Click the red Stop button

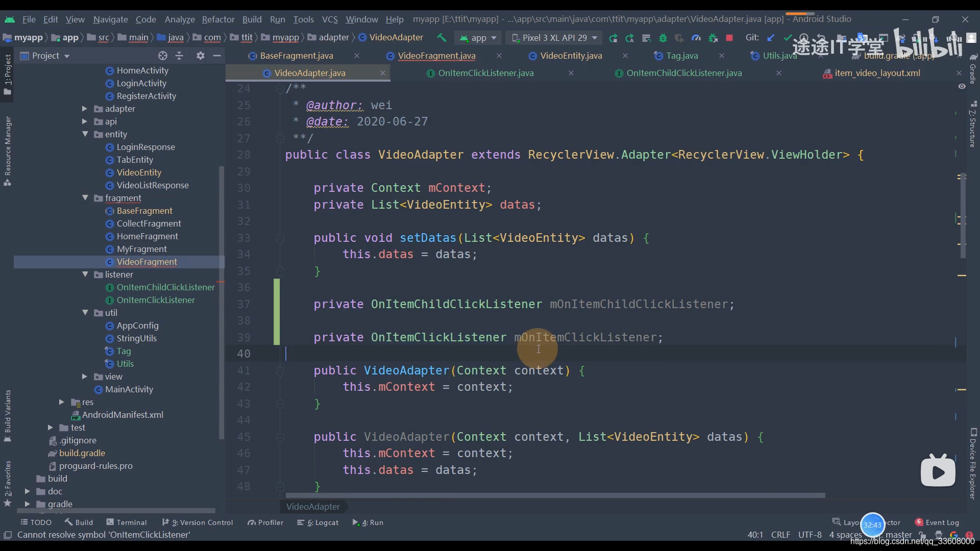tap(729, 38)
